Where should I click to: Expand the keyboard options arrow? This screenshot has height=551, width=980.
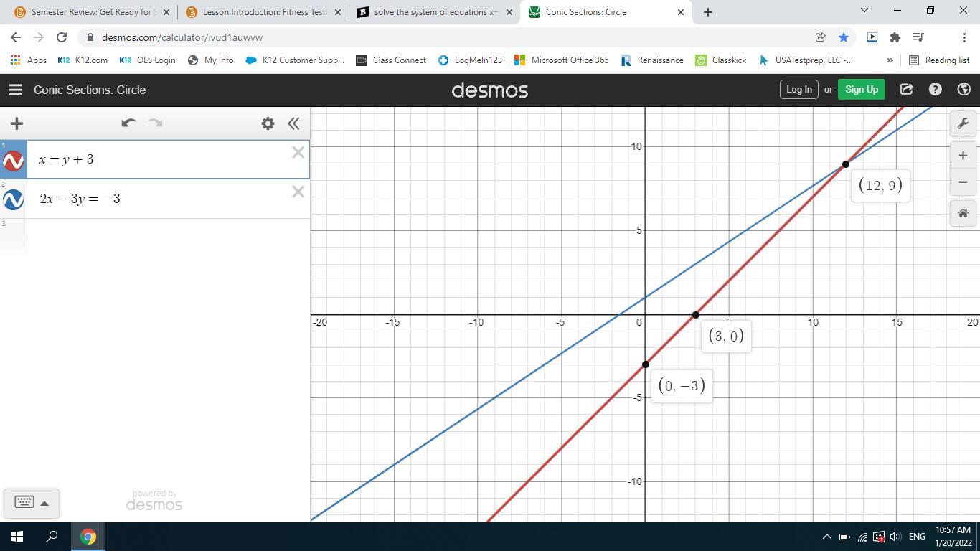pyautogui.click(x=44, y=503)
